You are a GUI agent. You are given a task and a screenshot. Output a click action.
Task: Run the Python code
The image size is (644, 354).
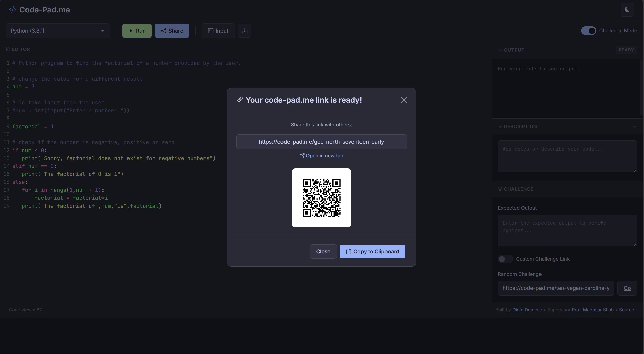(137, 31)
